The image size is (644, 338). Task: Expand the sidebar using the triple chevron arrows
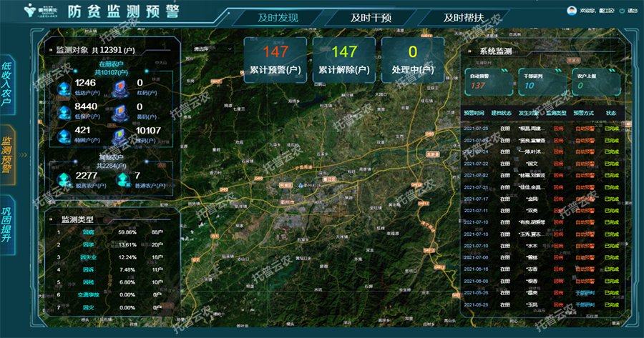click(23, 154)
